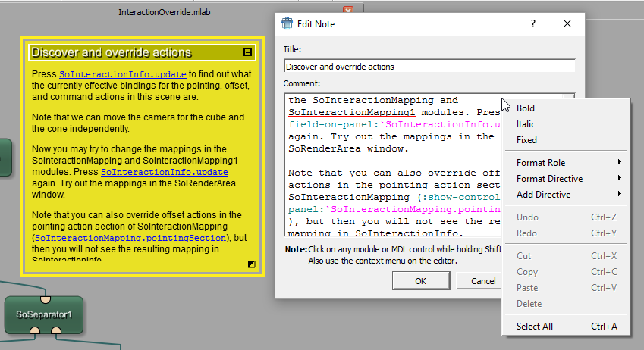Choose Bold from the context menu
This screenshot has height=350, width=644.
pyautogui.click(x=526, y=108)
